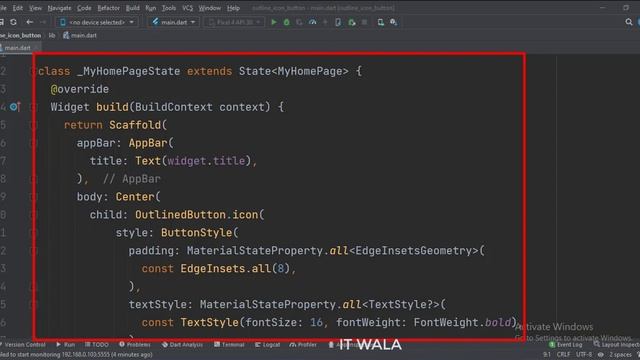Click on '@override' annotation
Image resolution: width=640 pixels, height=360 pixels.
click(x=80, y=89)
